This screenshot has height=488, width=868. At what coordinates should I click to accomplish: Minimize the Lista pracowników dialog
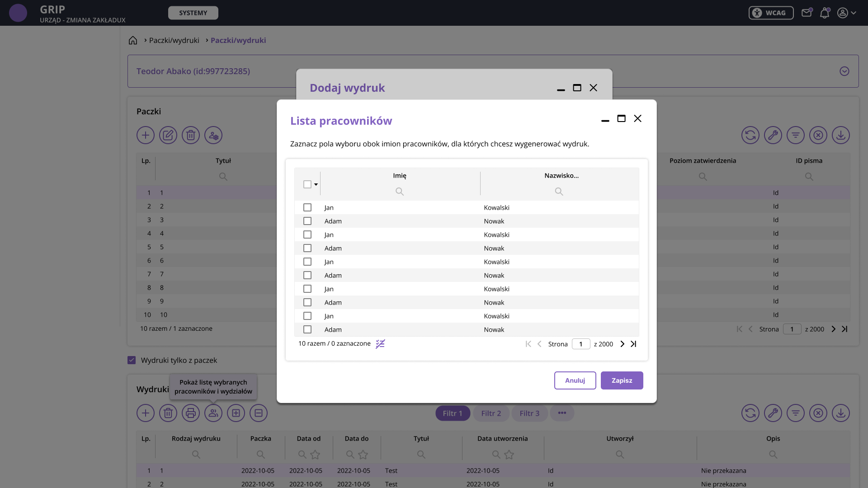605,121
